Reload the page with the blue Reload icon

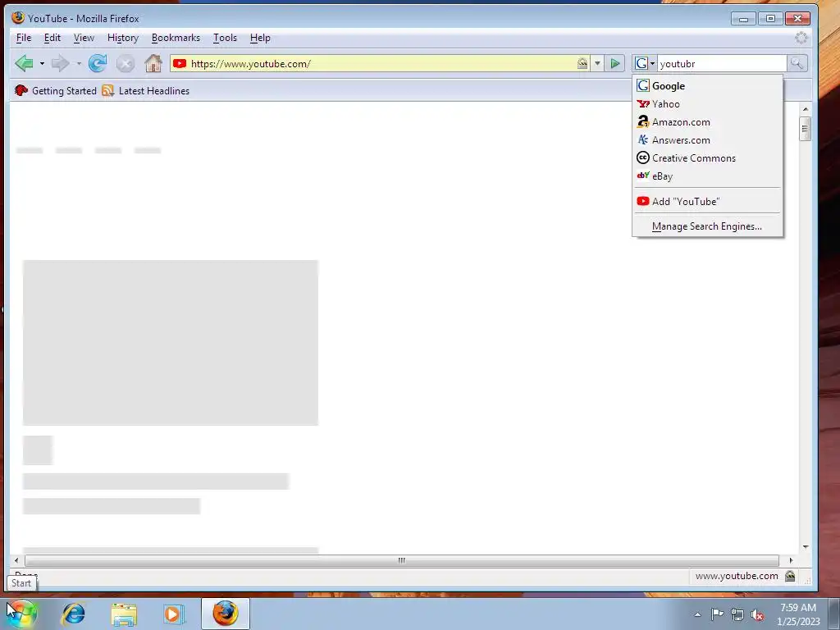(x=98, y=63)
